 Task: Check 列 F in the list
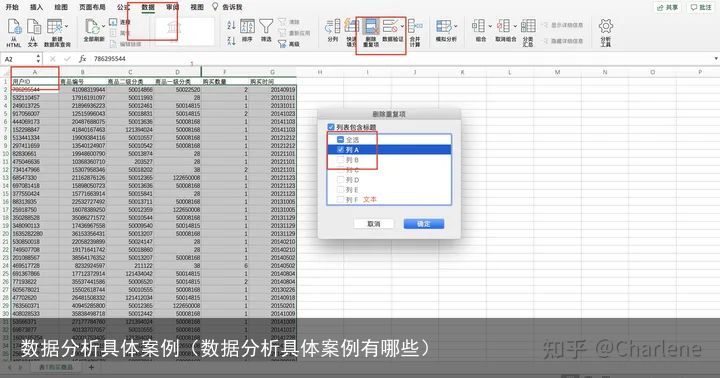340,199
